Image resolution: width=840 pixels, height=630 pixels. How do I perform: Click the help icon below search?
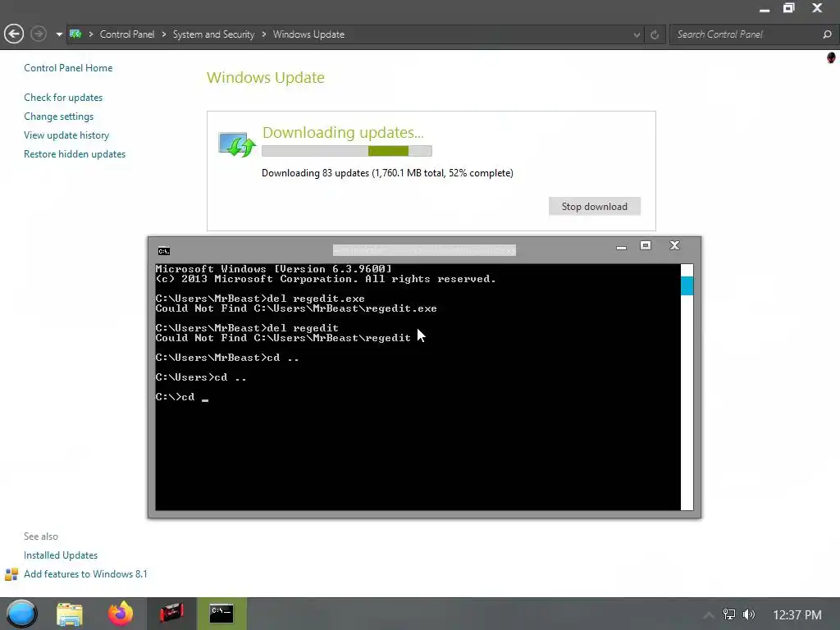(831, 58)
